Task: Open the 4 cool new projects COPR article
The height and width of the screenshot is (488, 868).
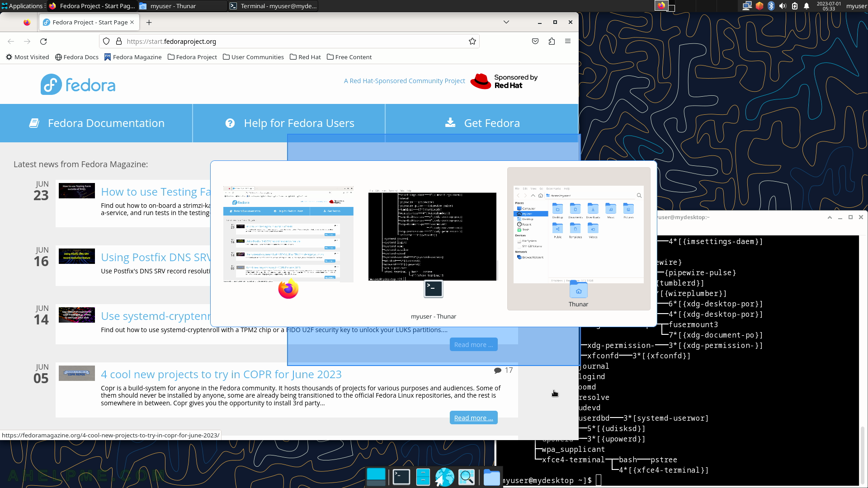Action: coord(221,374)
